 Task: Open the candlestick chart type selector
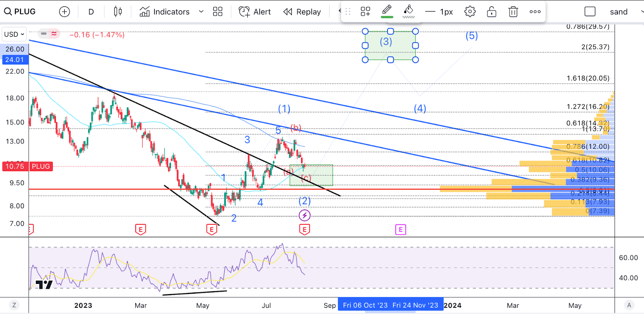tap(118, 12)
